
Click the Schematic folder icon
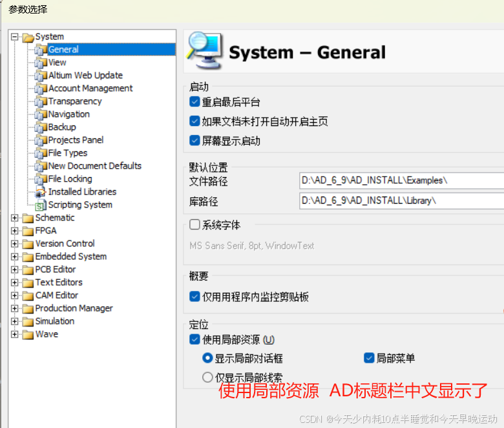pos(28,219)
